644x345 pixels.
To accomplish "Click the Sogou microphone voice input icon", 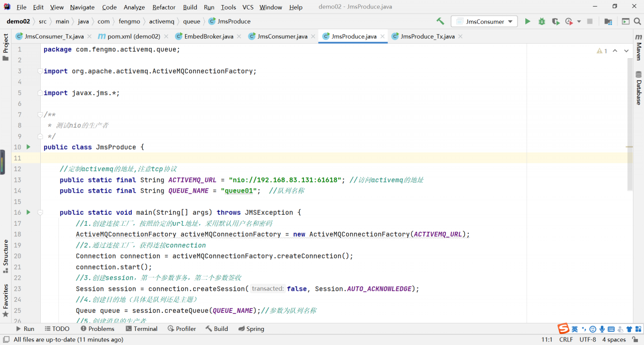I will coord(602,329).
